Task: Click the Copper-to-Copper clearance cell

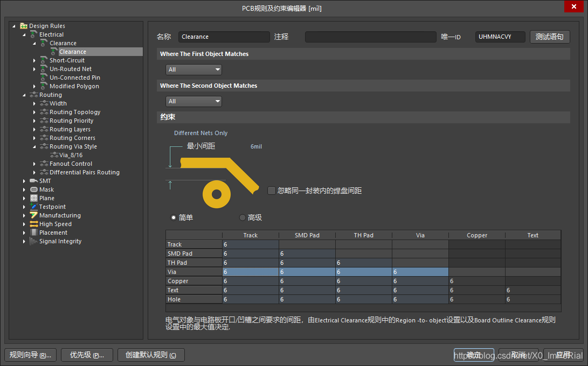Action: tap(476, 281)
